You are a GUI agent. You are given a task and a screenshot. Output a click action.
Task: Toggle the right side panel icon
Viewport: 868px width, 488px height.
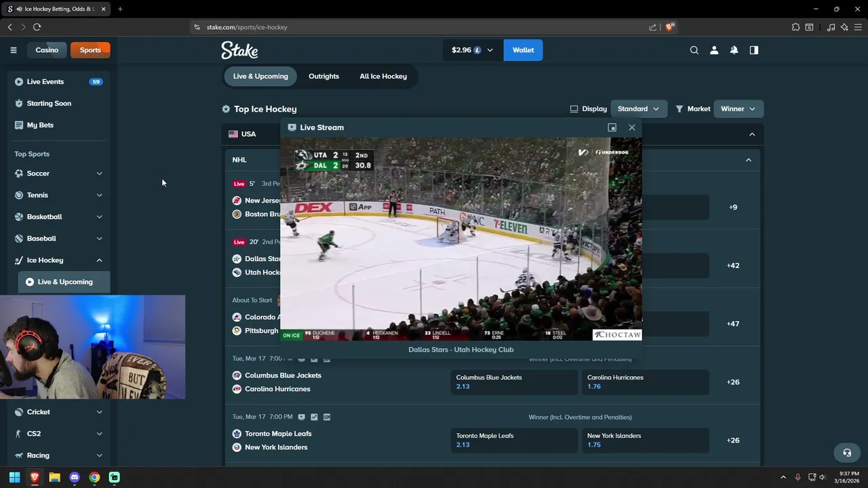pyautogui.click(x=753, y=50)
